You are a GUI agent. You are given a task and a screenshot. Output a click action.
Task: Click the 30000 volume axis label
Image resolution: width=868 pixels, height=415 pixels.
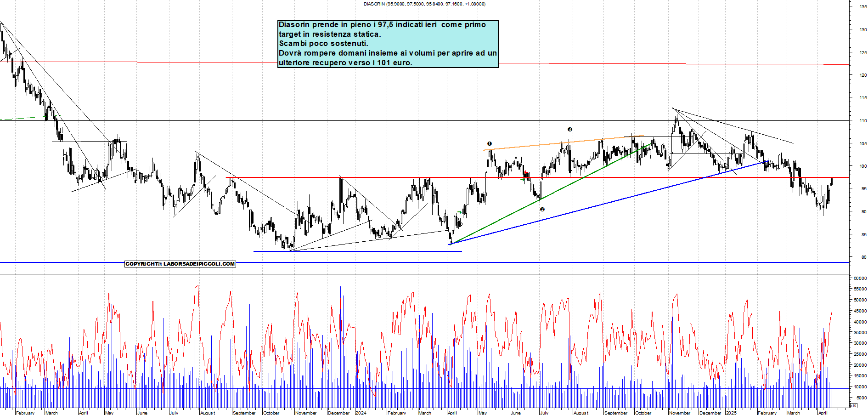(x=860, y=343)
